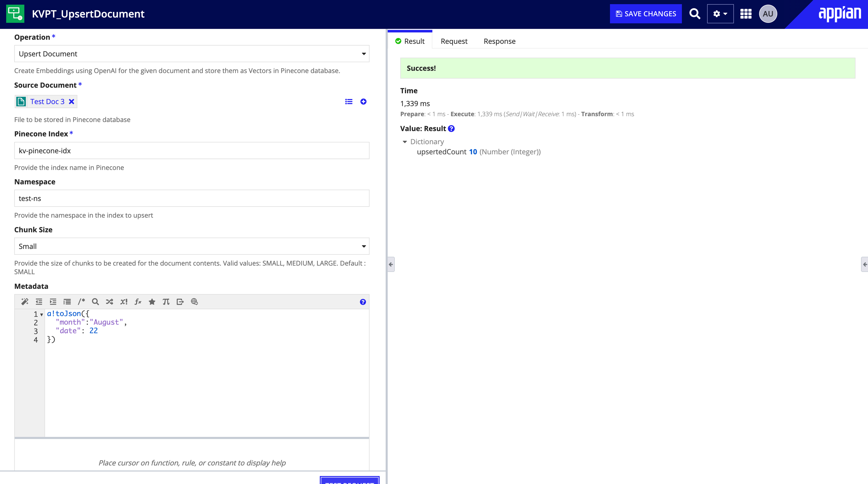Screen dimensions: 868x484
Task: Click the x! icon in Metadata toolbar
Action: pos(124,302)
